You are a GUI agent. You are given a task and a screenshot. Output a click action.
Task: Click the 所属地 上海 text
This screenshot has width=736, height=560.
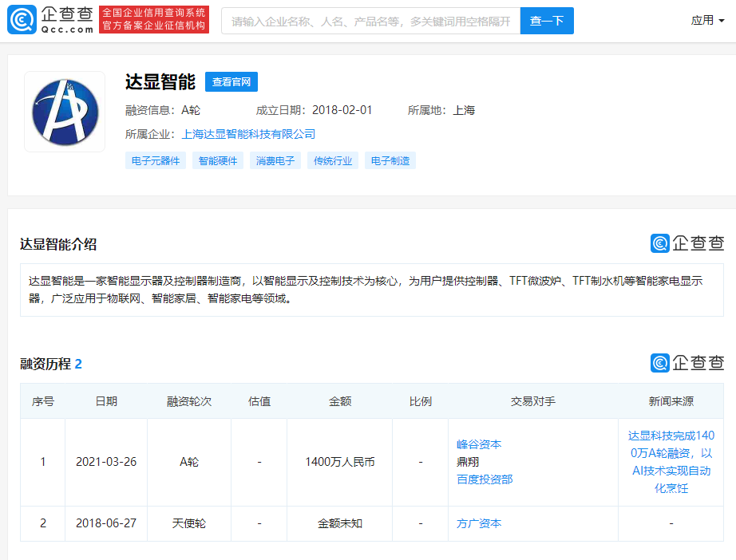[441, 110]
